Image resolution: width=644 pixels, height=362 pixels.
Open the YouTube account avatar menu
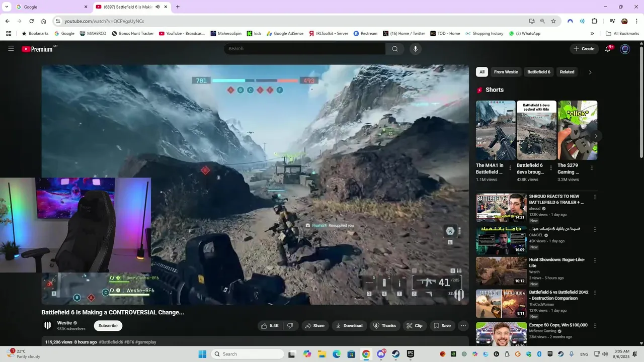click(625, 49)
